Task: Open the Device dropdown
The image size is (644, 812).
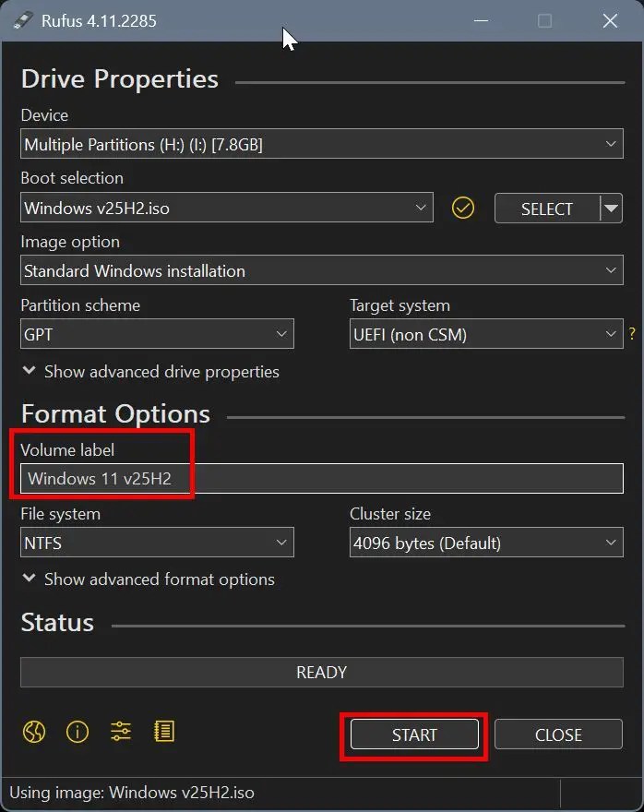Action: tap(321, 143)
